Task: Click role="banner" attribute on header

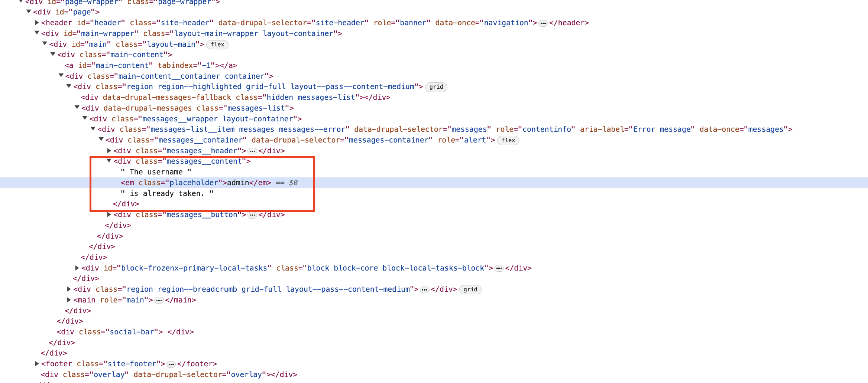Action: tap(402, 23)
